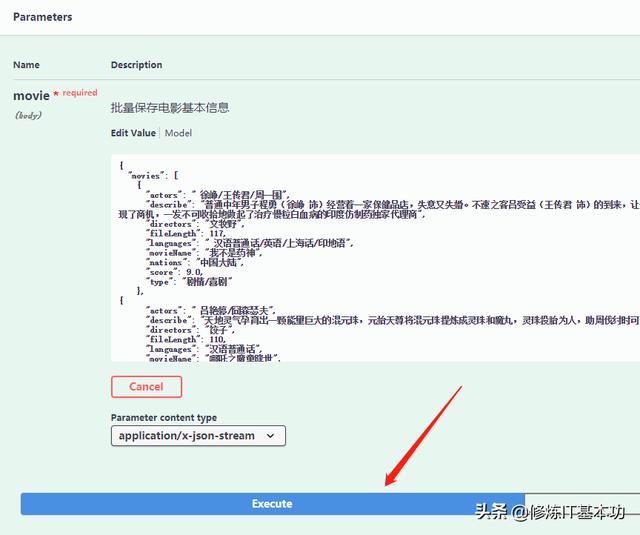The height and width of the screenshot is (535, 640).
Task: Click the movie parameter name
Action: pyautogui.click(x=31, y=95)
